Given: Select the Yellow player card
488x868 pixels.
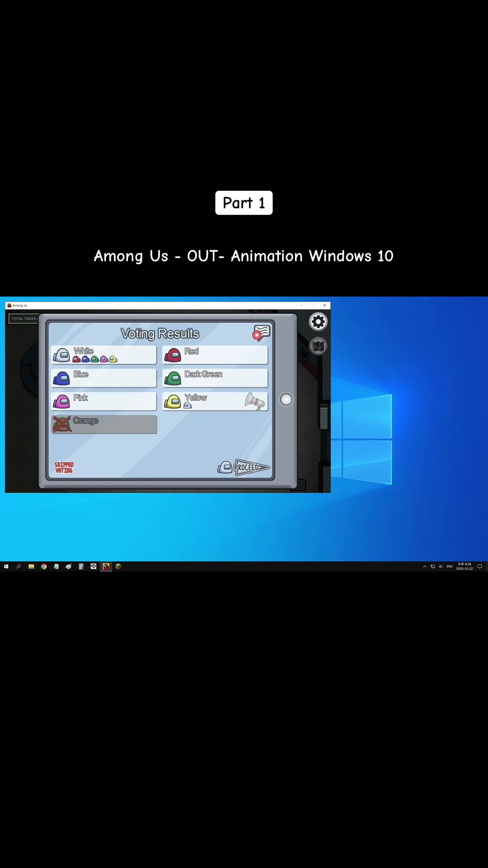Looking at the screenshot, I should [215, 401].
